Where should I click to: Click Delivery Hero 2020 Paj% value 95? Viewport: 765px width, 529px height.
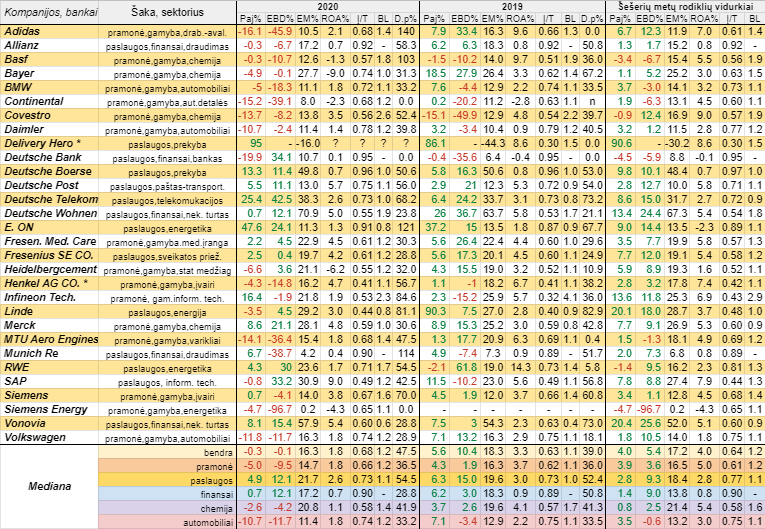pos(256,144)
